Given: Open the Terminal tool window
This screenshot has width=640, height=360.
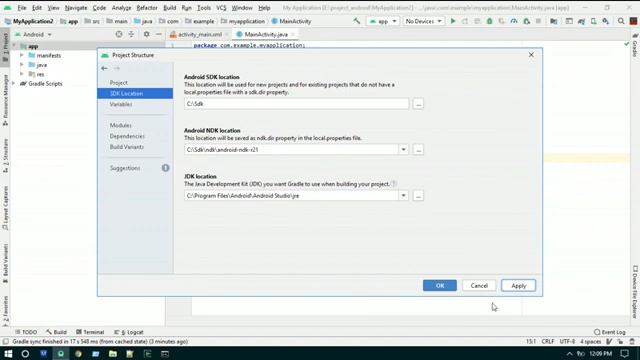Looking at the screenshot, I should (x=90, y=332).
